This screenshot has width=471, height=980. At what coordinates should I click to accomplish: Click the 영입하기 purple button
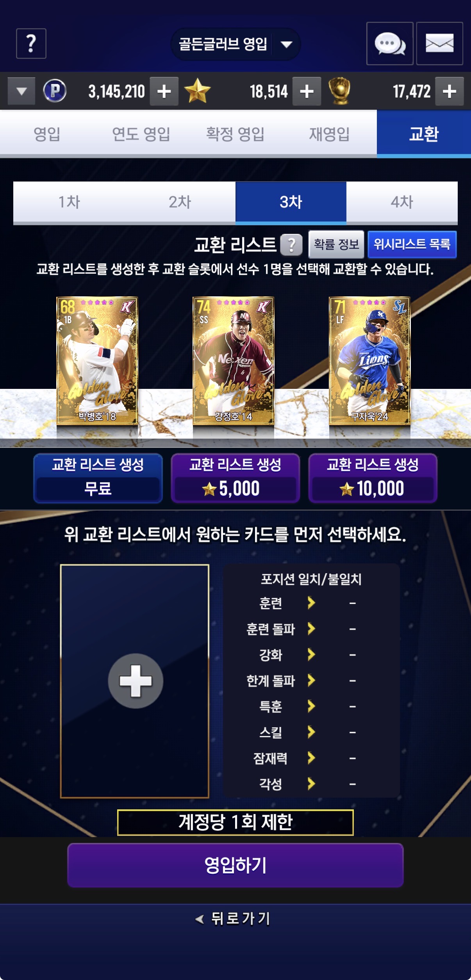pos(235,865)
